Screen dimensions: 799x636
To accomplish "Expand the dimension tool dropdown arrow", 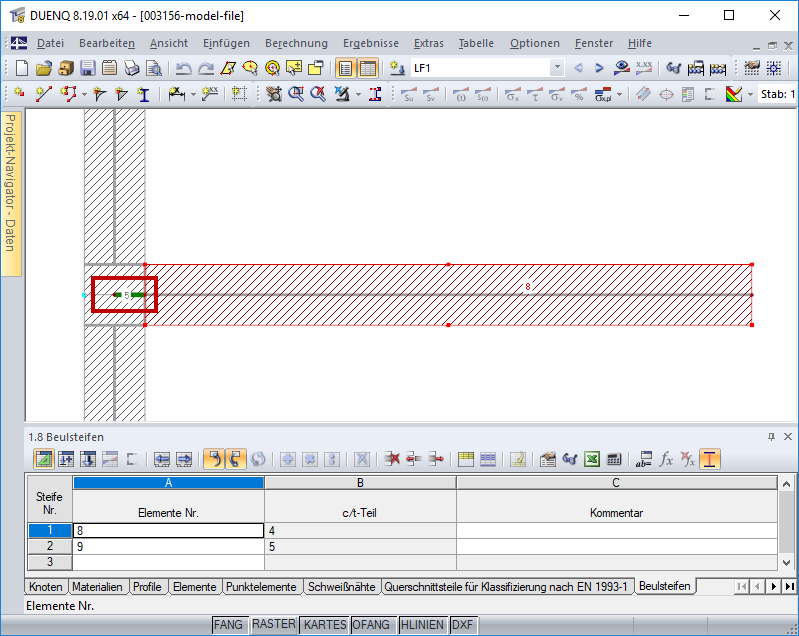I will point(193,94).
